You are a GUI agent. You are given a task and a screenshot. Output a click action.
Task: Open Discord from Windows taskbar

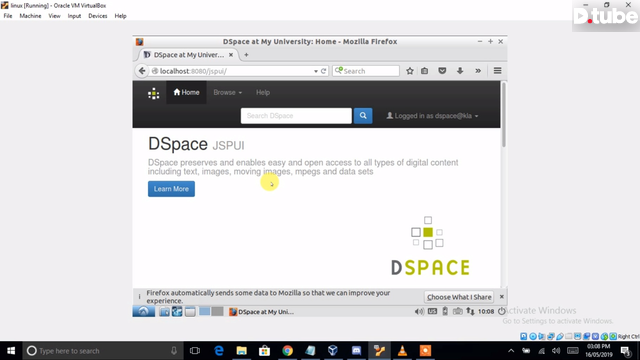356,351
